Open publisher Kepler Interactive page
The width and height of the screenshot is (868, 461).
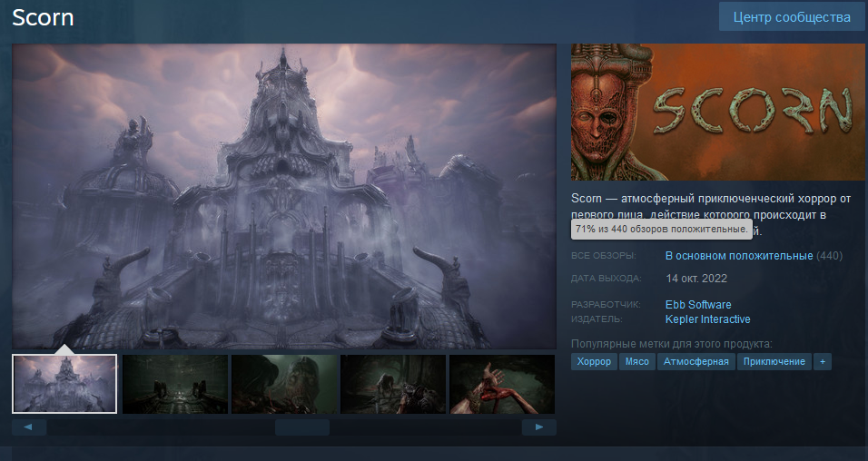click(707, 319)
